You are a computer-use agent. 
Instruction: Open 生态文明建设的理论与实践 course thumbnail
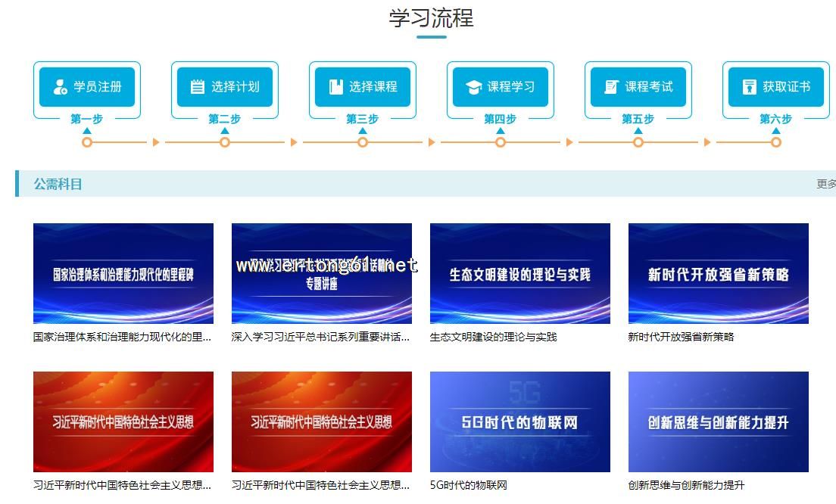520,273
